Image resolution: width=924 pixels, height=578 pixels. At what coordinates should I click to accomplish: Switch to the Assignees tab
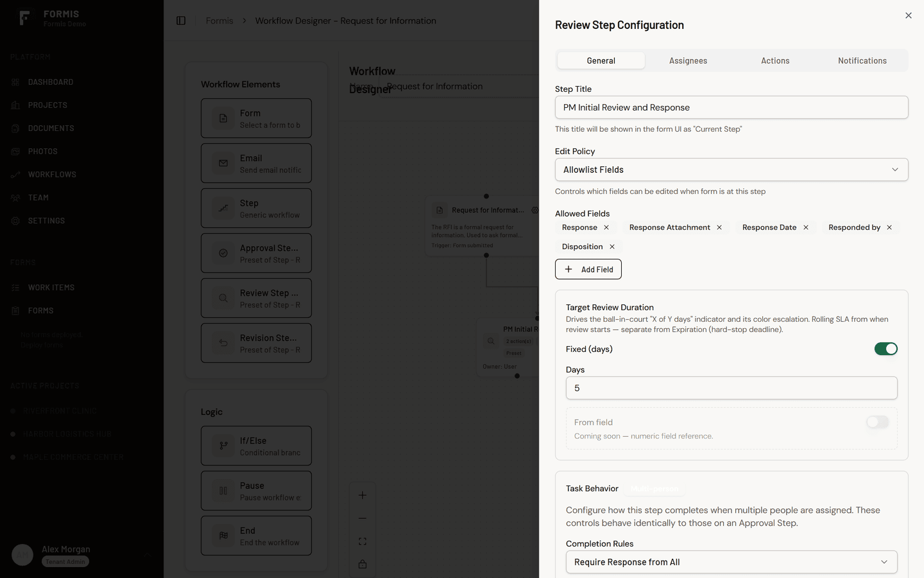688,60
